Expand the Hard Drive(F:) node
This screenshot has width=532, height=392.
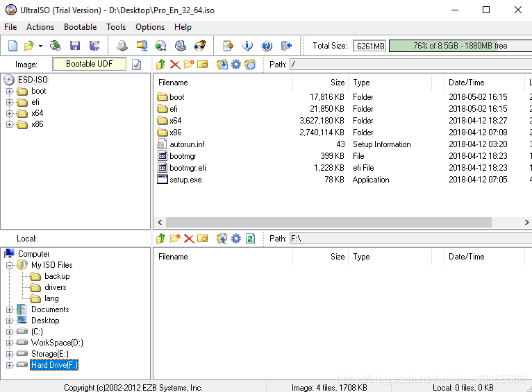pyautogui.click(x=10, y=365)
